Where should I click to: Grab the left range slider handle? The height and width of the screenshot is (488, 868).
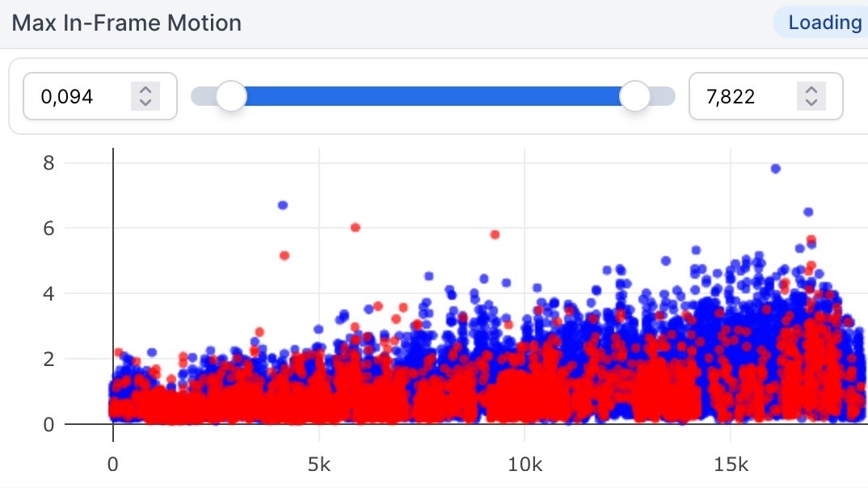tap(231, 96)
